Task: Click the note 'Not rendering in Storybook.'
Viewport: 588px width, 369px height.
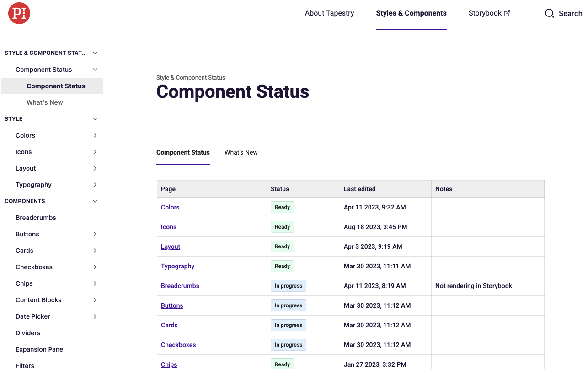Action: click(x=475, y=286)
